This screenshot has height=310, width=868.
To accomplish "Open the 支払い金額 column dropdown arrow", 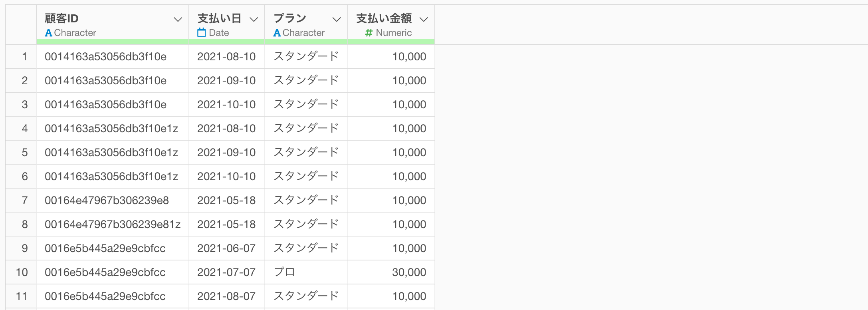I will (x=424, y=19).
